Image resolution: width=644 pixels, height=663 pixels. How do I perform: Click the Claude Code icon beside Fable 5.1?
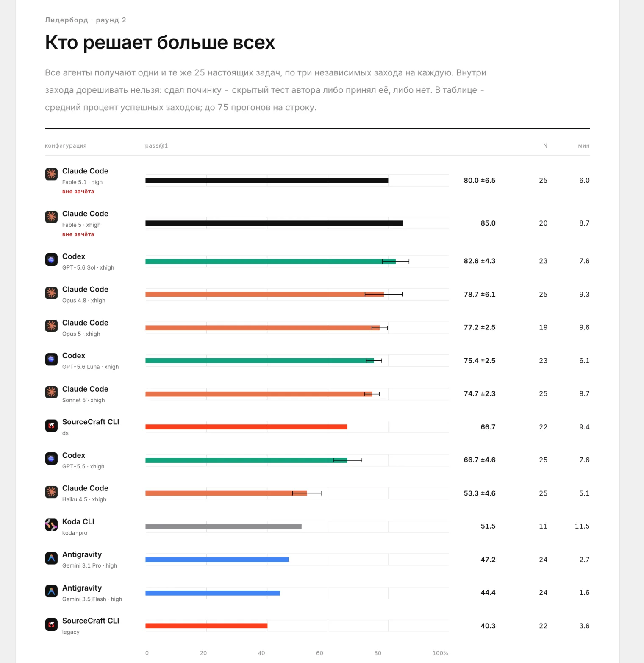coord(51,174)
